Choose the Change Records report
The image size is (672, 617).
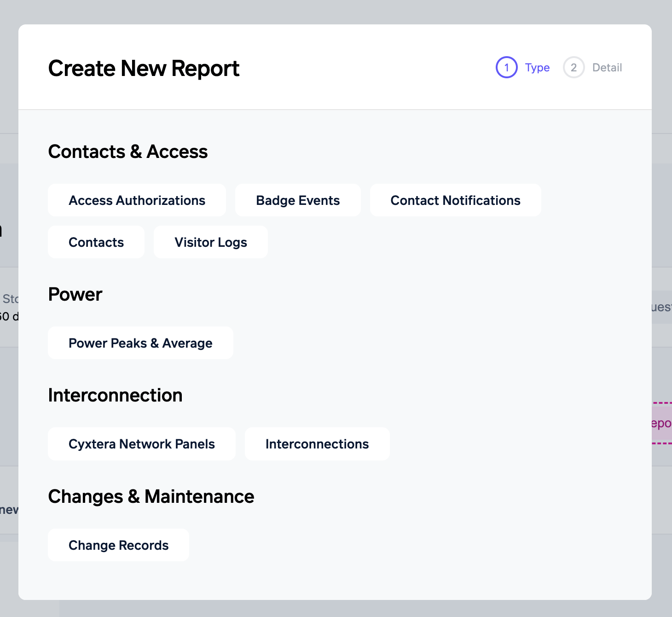pyautogui.click(x=119, y=545)
